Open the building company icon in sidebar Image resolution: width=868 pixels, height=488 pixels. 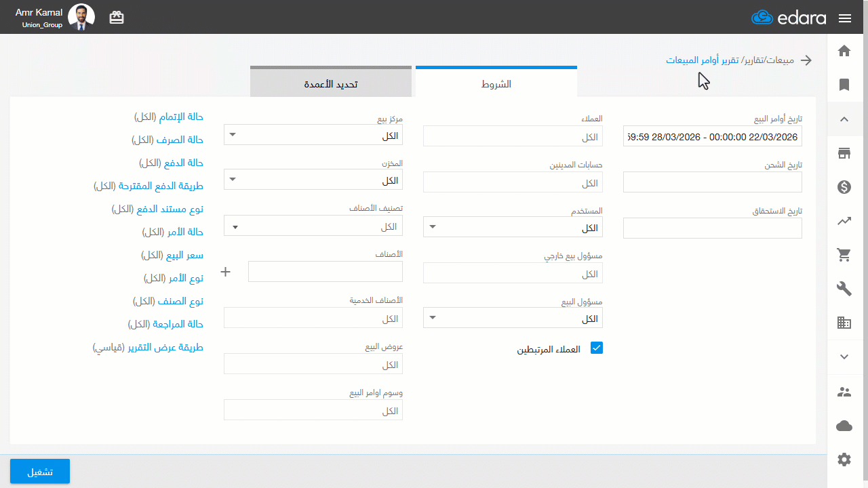click(x=844, y=323)
